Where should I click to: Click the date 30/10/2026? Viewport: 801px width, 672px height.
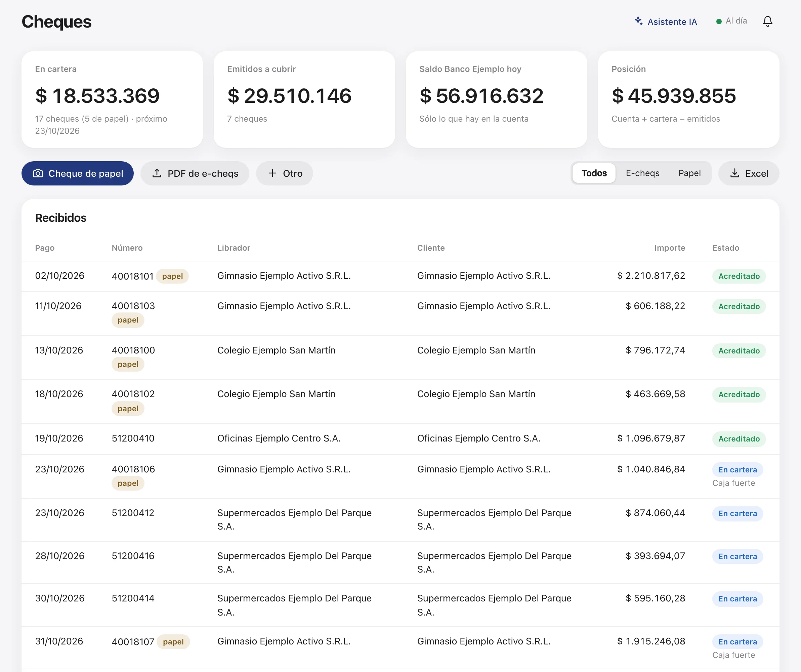[60, 598]
